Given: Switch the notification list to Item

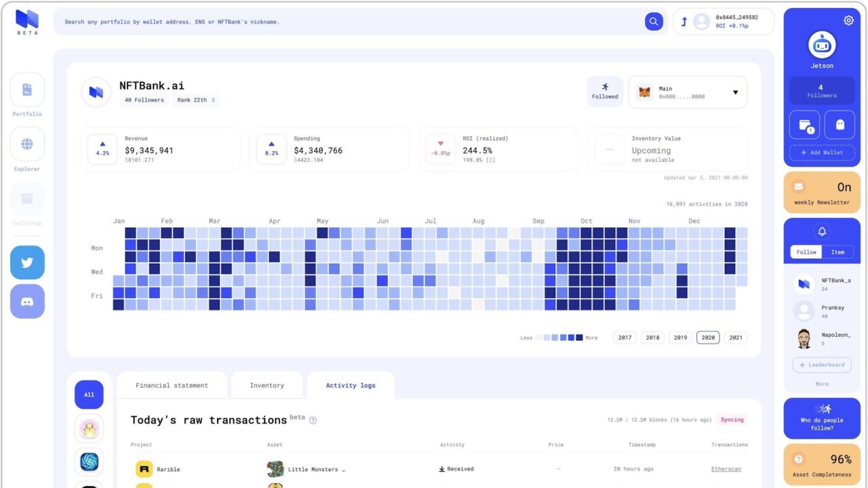Looking at the screenshot, I should 838,252.
